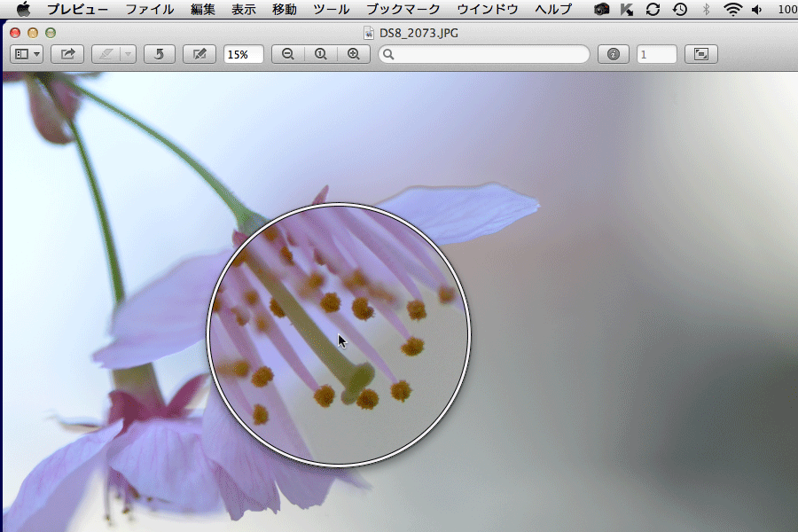Viewport: 798px width, 532px height.
Task: Click the DS8_2073.JPG title document icon
Action: [x=369, y=34]
